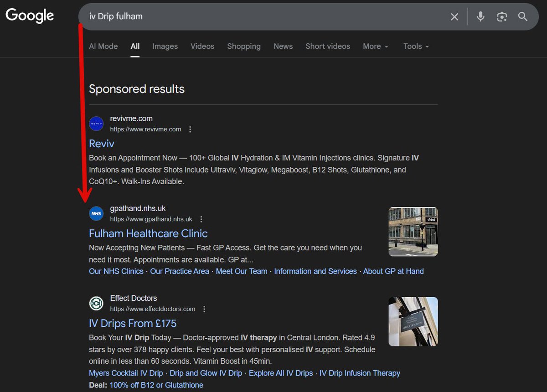Switch to Images tab
The image size is (547, 392).
point(165,46)
